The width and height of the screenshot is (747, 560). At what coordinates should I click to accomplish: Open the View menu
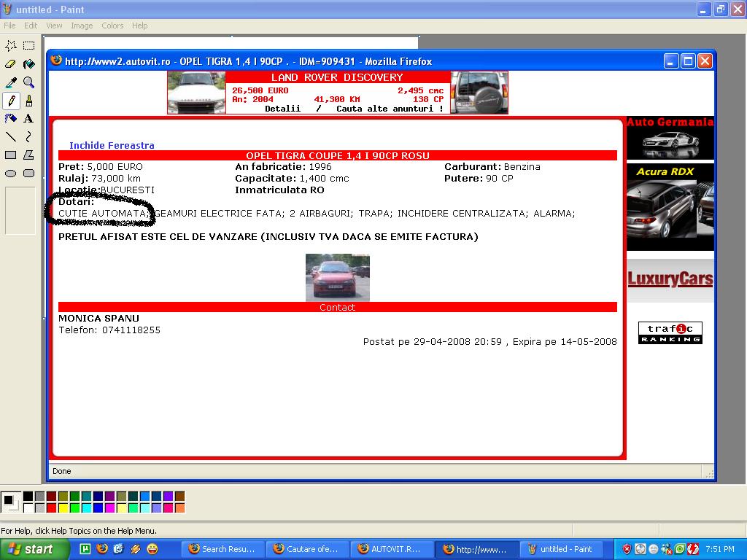click(54, 26)
